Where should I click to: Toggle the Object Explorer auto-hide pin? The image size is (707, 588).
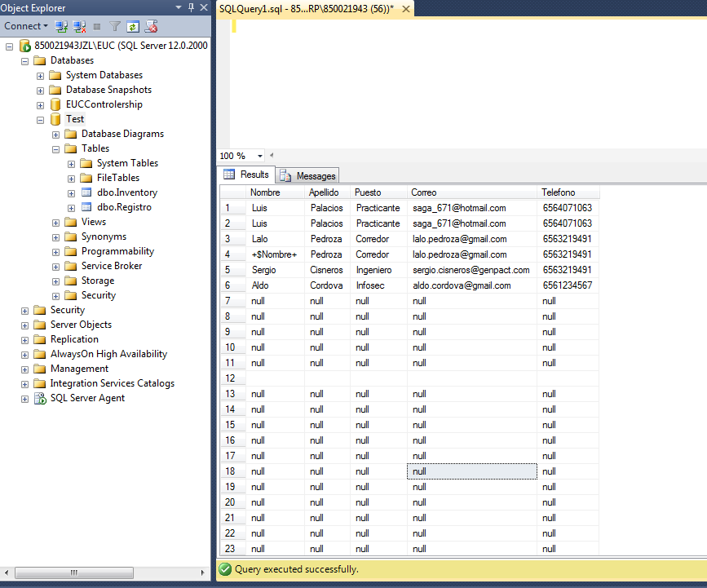pyautogui.click(x=191, y=7)
